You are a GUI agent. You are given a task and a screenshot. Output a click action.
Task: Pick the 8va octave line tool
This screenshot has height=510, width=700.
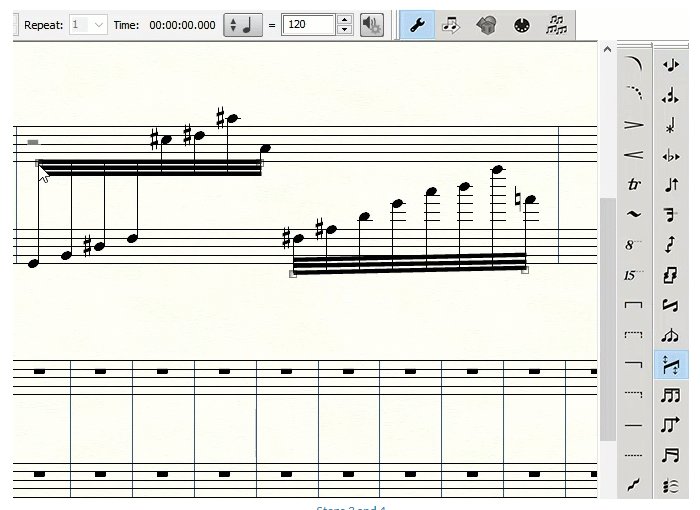pos(633,245)
